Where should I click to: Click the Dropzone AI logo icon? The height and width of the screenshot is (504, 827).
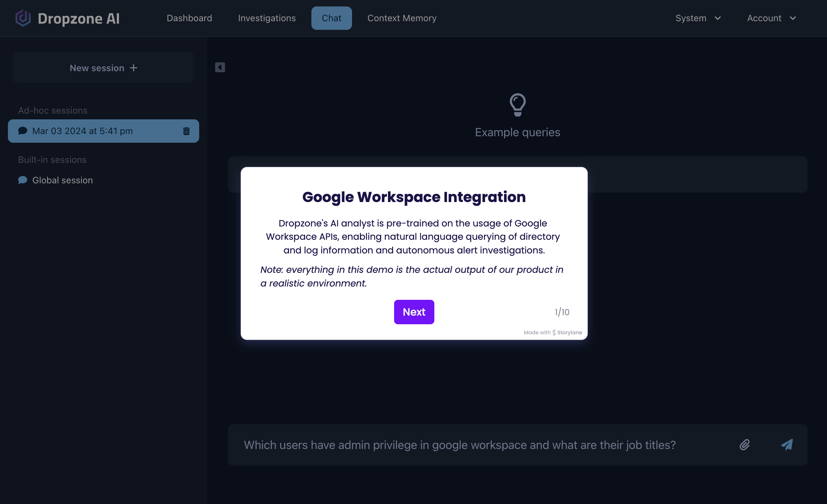[23, 18]
